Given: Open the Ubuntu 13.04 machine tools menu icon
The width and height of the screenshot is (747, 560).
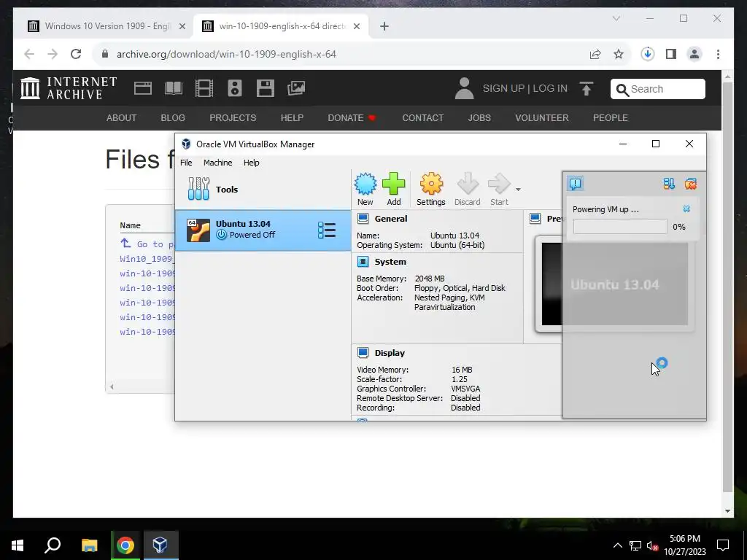Looking at the screenshot, I should 326,230.
